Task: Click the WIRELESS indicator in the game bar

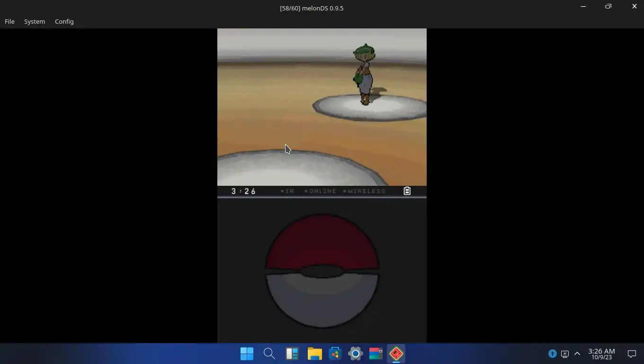Action: [364, 191]
